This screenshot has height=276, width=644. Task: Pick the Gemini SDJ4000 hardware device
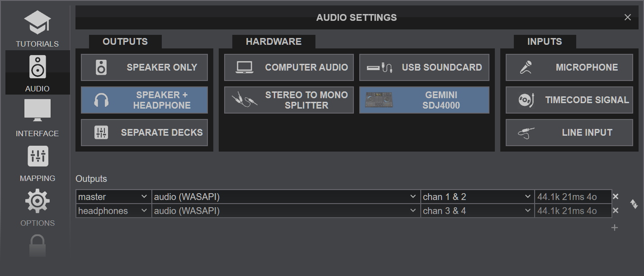[424, 100]
